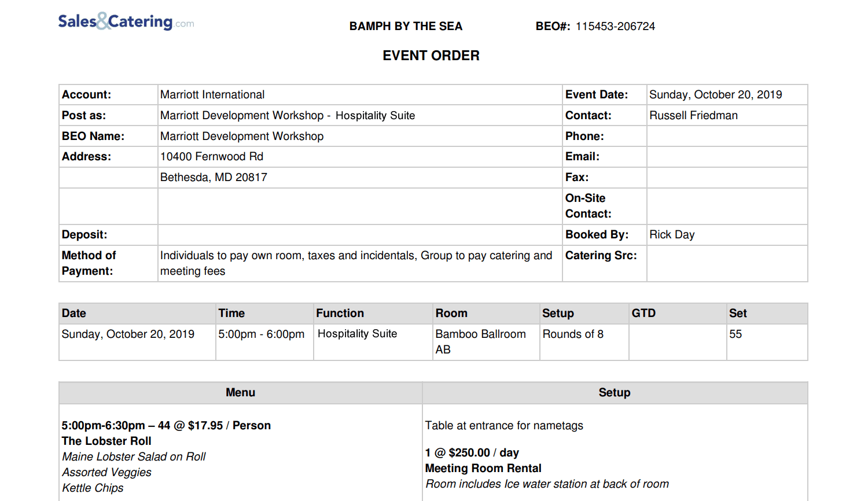The image size is (868, 501).
Task: Select contact name Russell Friedman
Action: coord(693,116)
